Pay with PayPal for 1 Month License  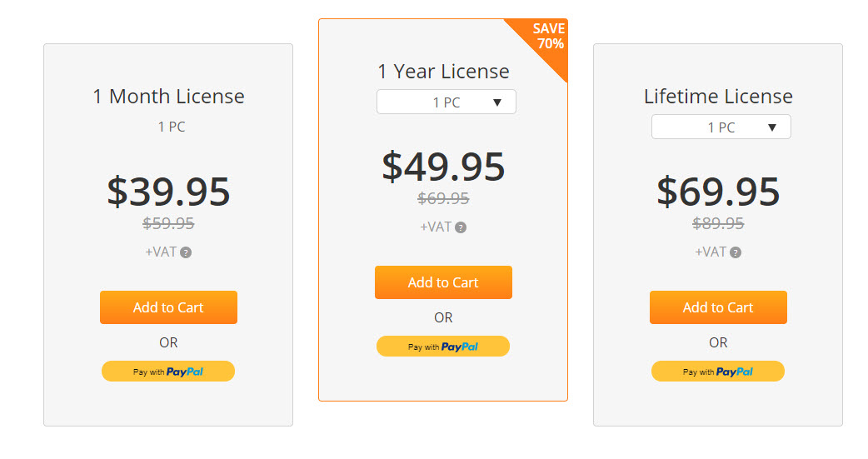pos(168,372)
